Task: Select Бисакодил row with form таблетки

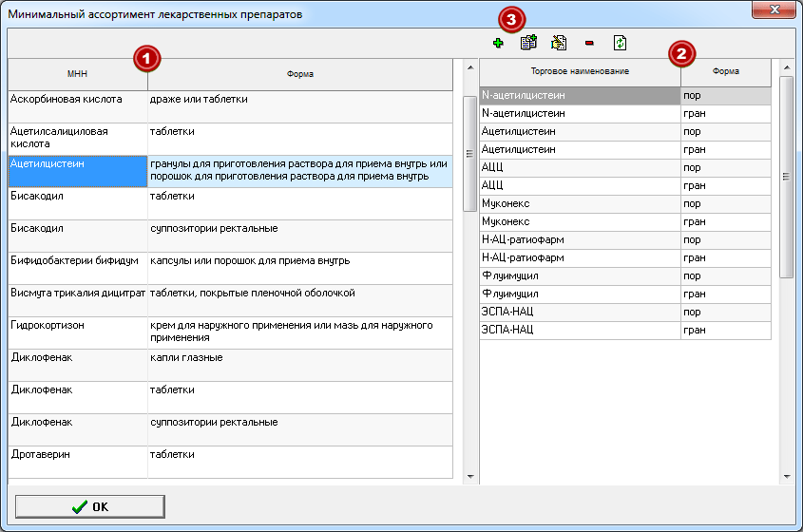Action: (231, 203)
